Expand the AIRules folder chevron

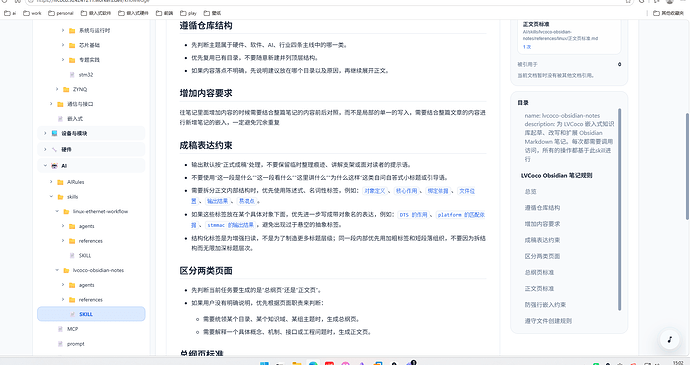[x=51, y=182]
